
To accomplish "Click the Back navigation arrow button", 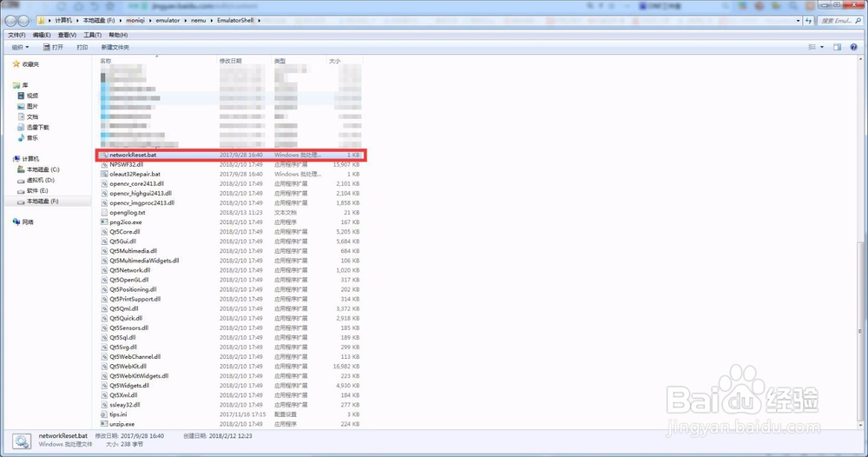I will coord(10,21).
